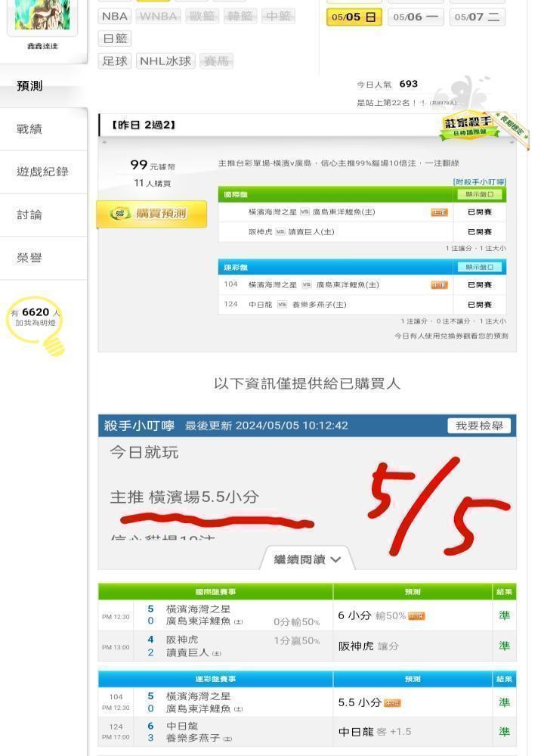Viewport: 544px width, 756px height.
Task: Click the coin icon on 購買預測 button
Action: [120, 214]
